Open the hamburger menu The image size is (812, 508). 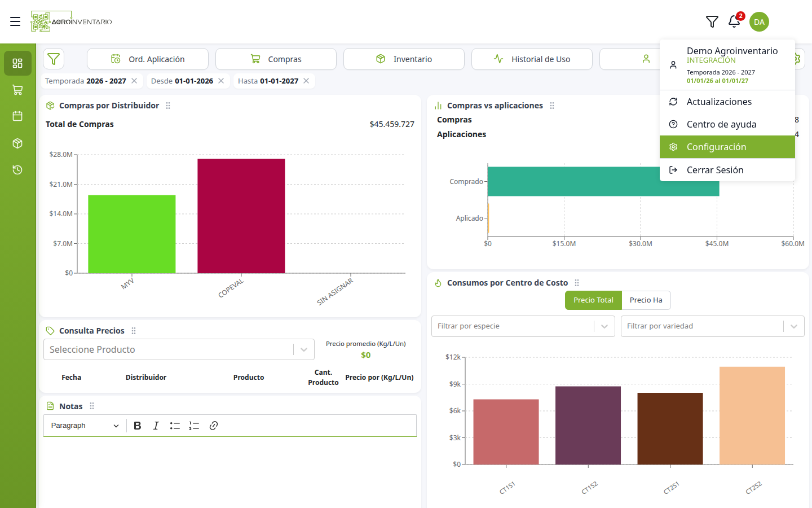point(15,21)
